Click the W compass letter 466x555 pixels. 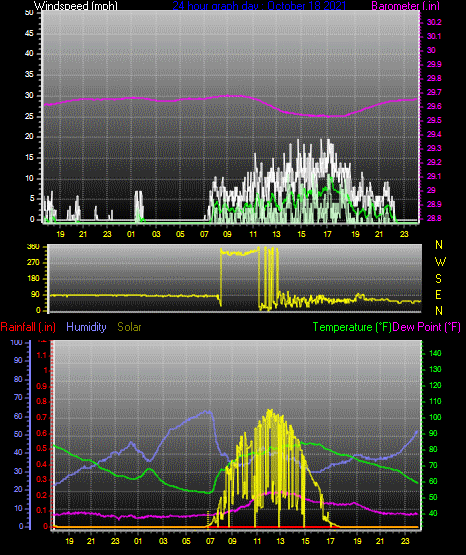[x=440, y=262]
